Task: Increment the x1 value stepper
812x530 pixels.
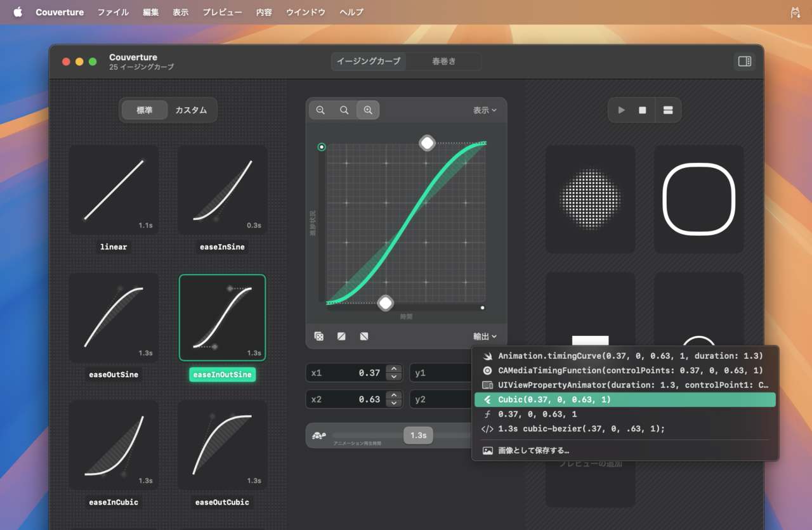Action: (x=395, y=369)
